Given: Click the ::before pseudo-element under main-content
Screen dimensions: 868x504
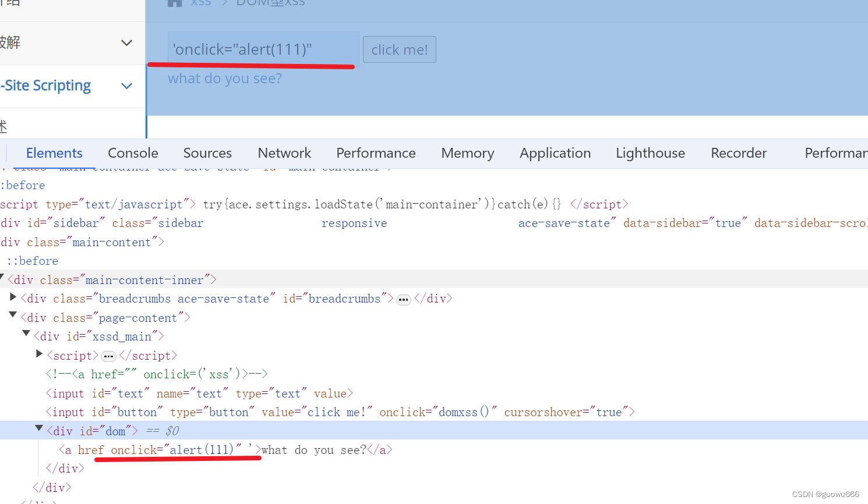Looking at the screenshot, I should click(33, 261).
